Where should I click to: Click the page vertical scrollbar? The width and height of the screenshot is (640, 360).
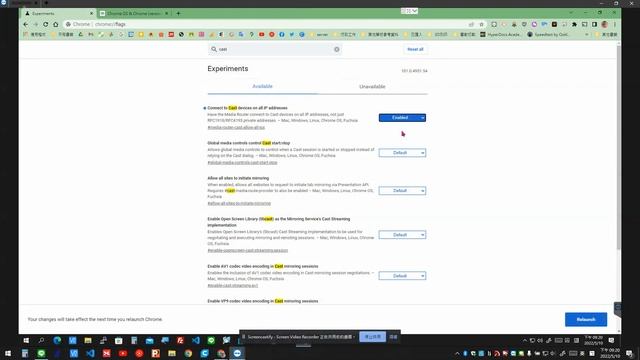[618, 147]
